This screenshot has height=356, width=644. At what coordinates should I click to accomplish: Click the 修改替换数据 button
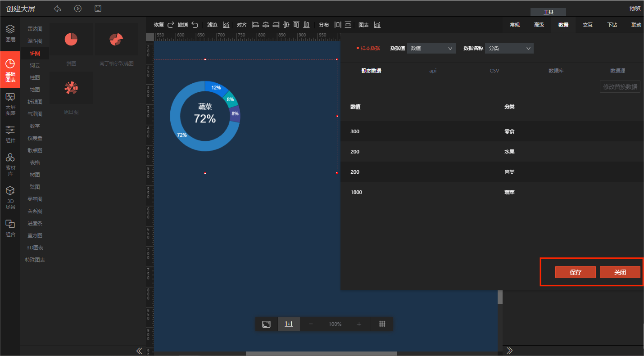coord(620,87)
